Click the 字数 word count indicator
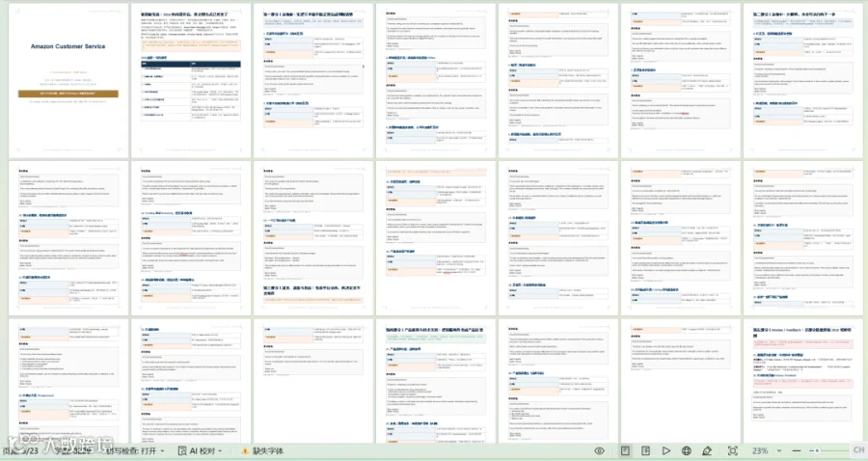 click(73, 451)
